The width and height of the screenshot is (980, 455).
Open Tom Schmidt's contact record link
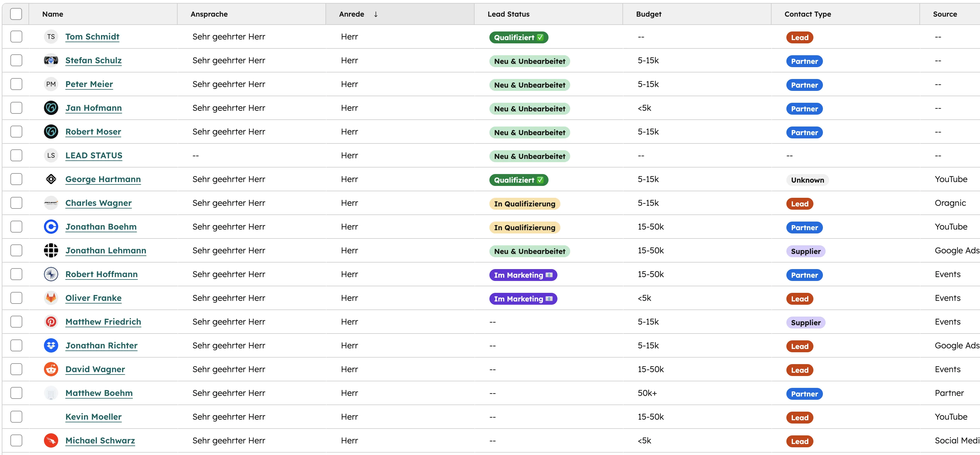pyautogui.click(x=92, y=37)
